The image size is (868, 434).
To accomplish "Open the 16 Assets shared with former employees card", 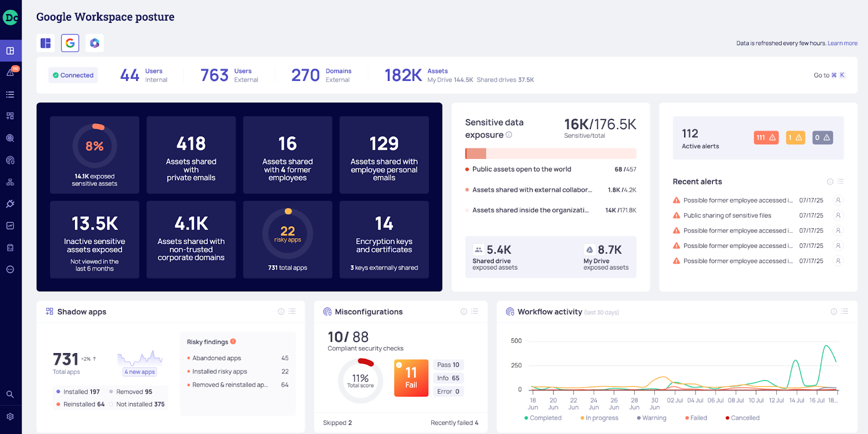I will tap(288, 155).
